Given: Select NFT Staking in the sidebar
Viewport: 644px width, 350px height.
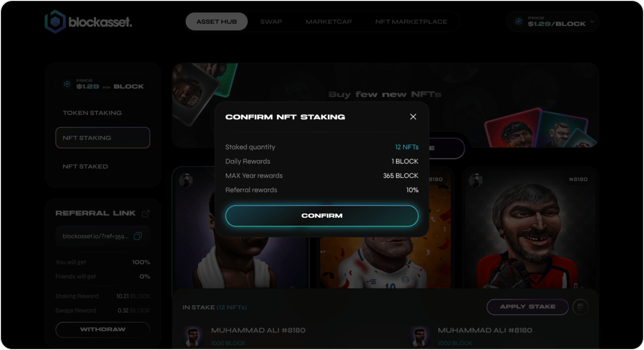Looking at the screenshot, I should point(103,138).
